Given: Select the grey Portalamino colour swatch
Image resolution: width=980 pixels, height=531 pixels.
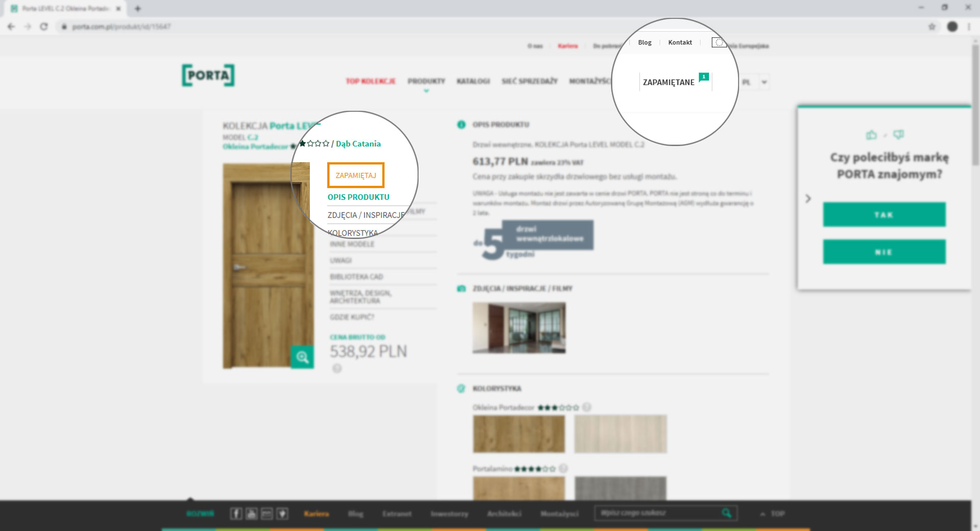Looking at the screenshot, I should (x=621, y=488).
